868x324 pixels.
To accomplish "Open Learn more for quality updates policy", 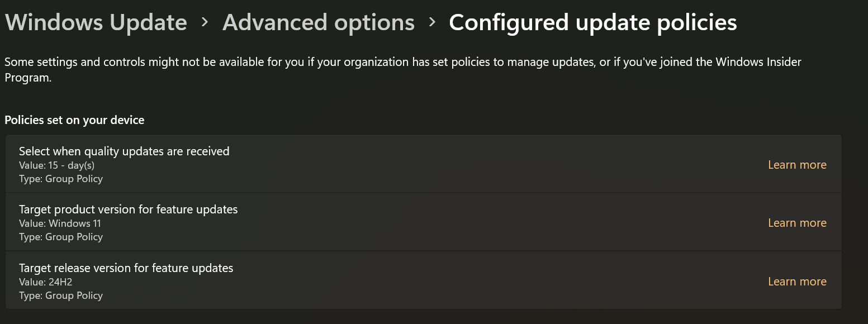I will (x=797, y=165).
